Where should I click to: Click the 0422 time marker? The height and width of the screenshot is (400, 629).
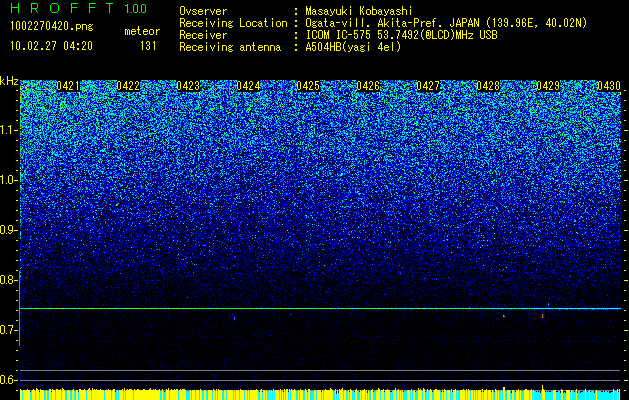click(x=128, y=86)
